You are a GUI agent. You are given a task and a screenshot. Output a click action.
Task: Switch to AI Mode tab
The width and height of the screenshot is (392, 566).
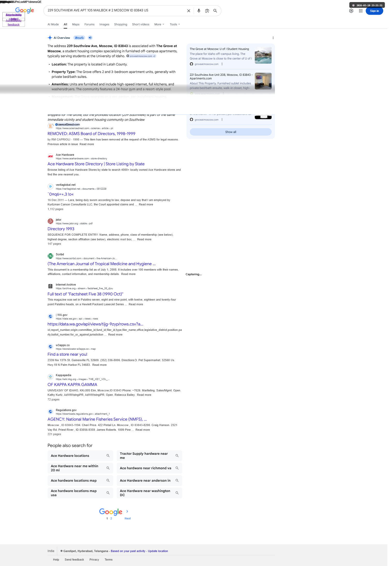[x=53, y=24]
